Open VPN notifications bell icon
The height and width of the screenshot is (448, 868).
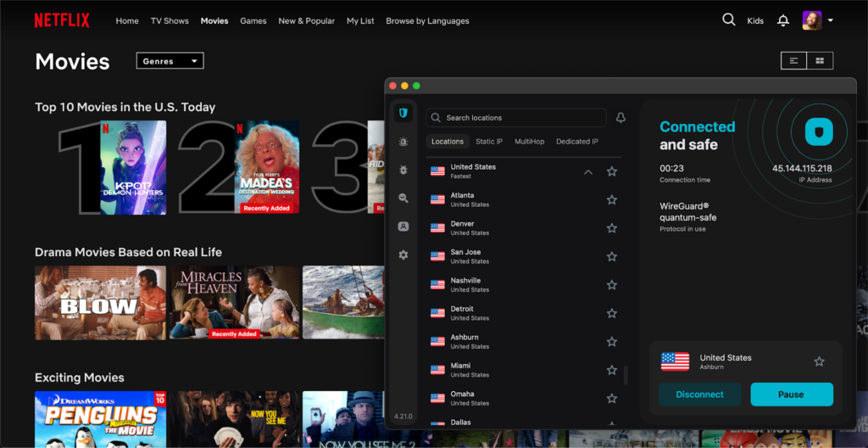[x=620, y=118]
